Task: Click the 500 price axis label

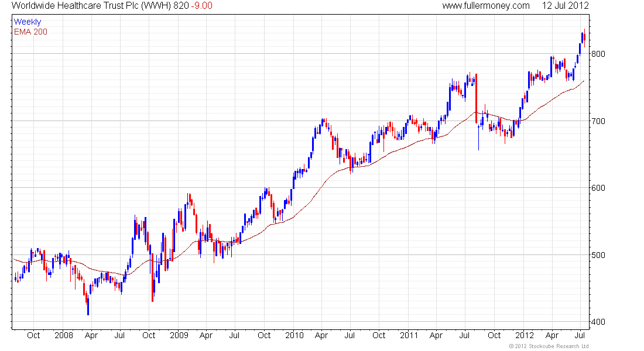Action: pos(598,255)
